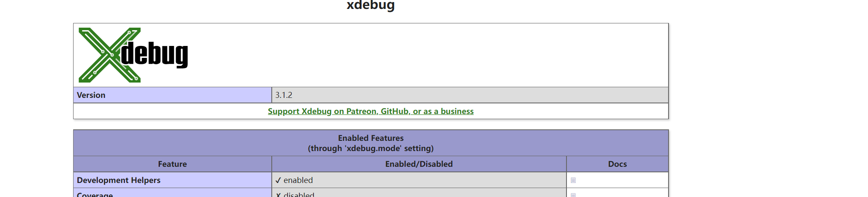Open the Coverage row docs icon

(x=573, y=195)
